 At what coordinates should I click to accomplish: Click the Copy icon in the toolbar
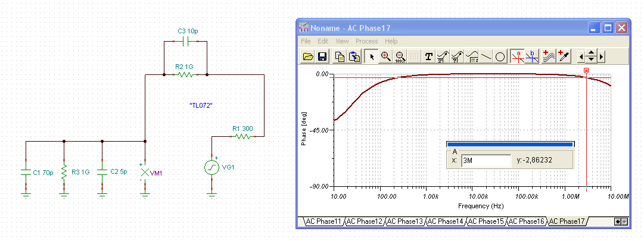click(x=340, y=57)
